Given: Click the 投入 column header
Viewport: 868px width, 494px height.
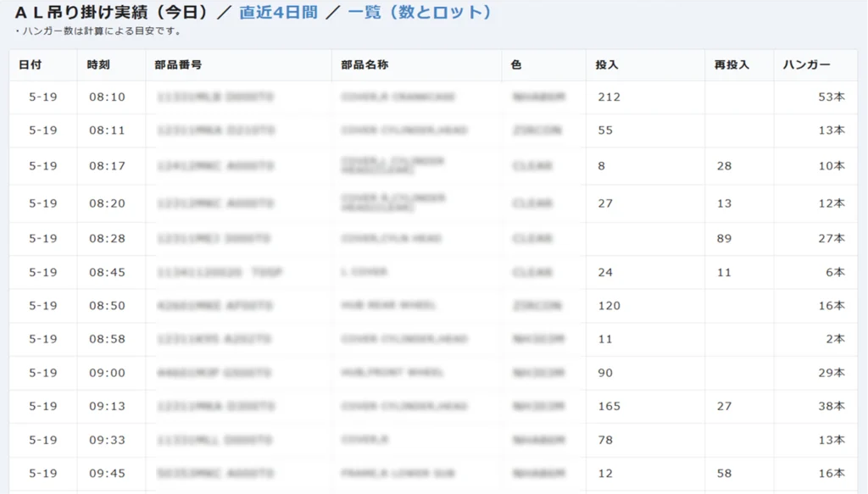Looking at the screenshot, I should pyautogui.click(x=608, y=65).
